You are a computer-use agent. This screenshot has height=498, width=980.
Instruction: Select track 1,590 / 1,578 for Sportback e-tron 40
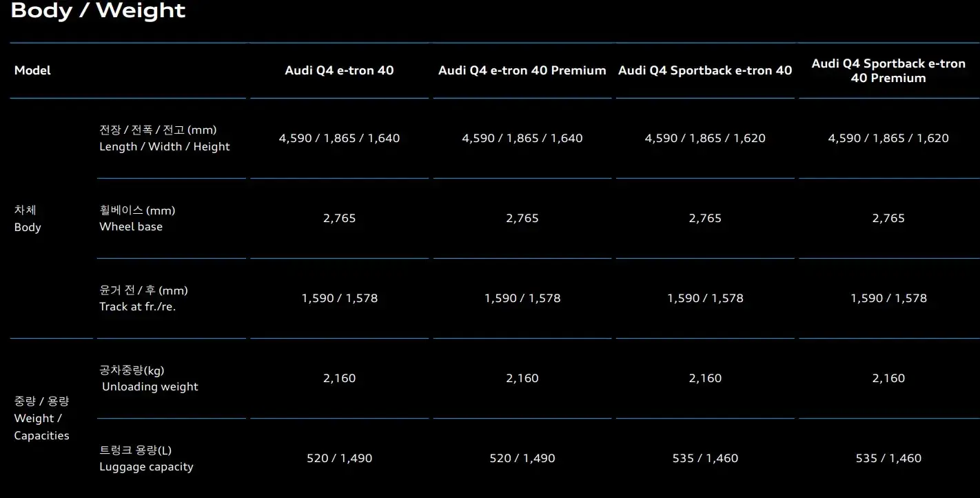705,298
